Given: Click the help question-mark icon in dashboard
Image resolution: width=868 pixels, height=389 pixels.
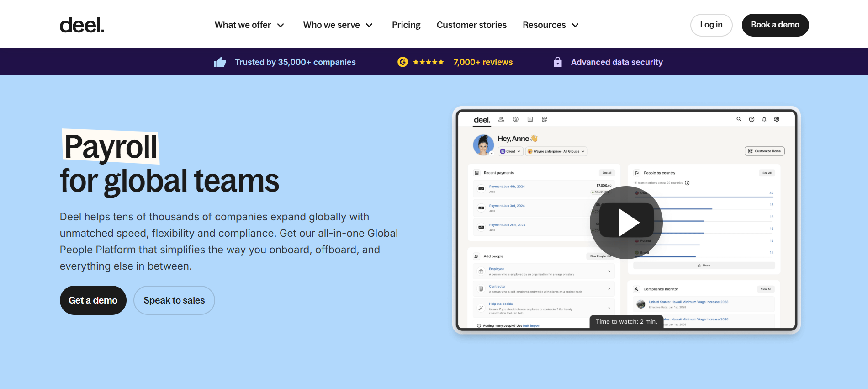Looking at the screenshot, I should tap(752, 119).
